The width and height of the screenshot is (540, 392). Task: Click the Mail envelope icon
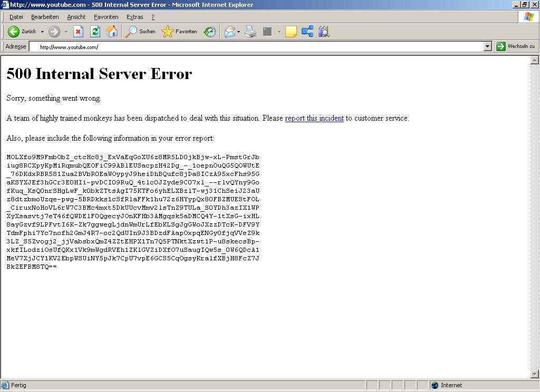230,32
